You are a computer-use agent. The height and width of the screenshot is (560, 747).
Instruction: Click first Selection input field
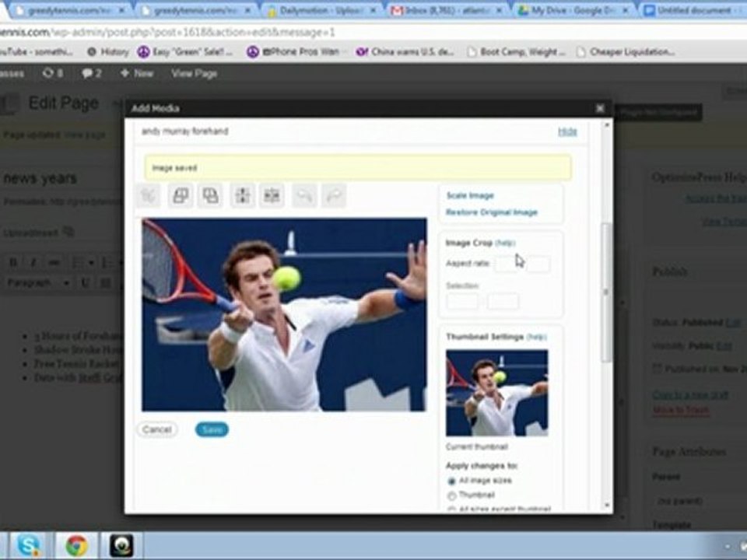click(x=462, y=302)
